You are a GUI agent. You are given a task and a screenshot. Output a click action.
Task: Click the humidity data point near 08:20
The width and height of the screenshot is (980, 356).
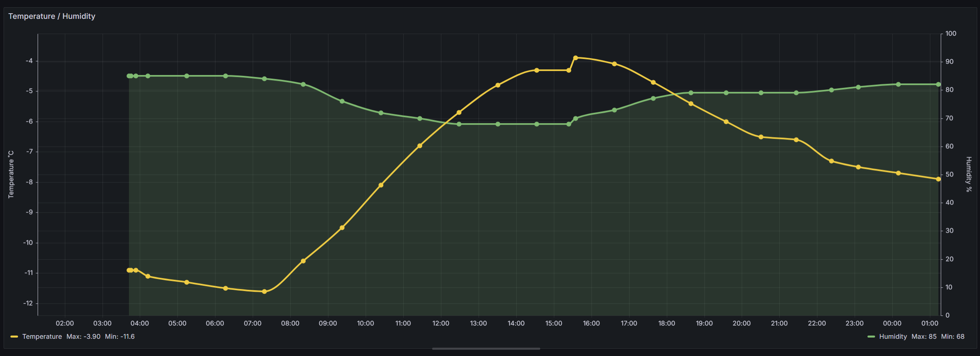pos(303,84)
